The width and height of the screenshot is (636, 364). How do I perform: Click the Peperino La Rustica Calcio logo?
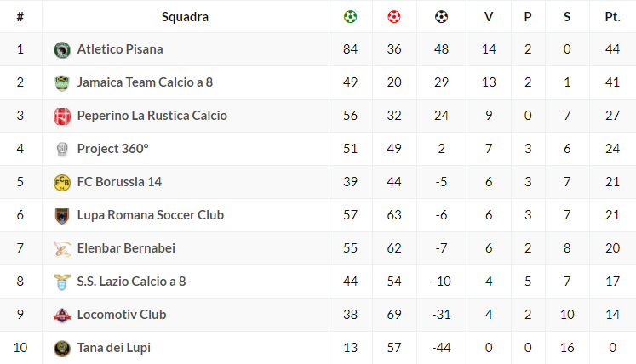61,116
